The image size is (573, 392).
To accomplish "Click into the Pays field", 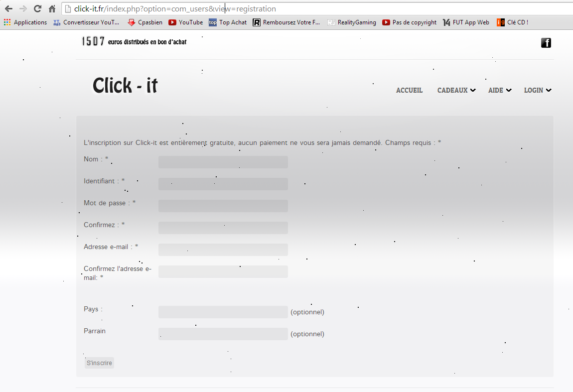I will pyautogui.click(x=223, y=312).
